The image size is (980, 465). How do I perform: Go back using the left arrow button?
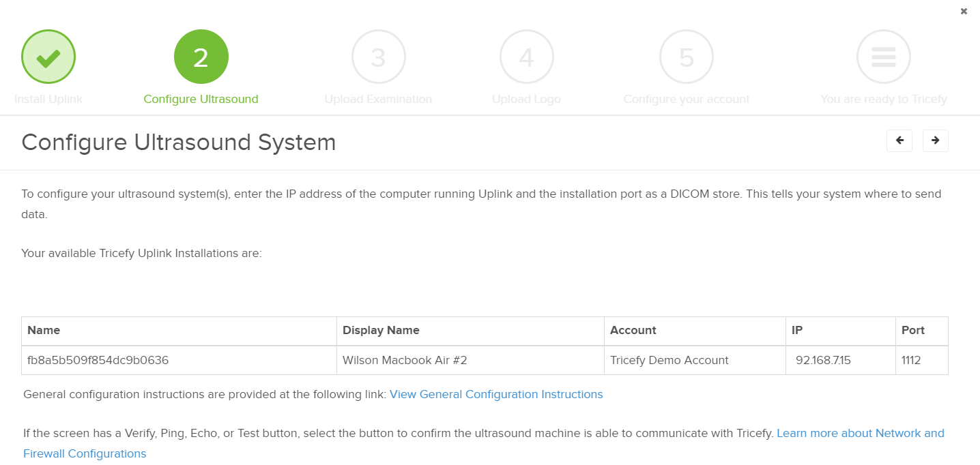point(899,140)
